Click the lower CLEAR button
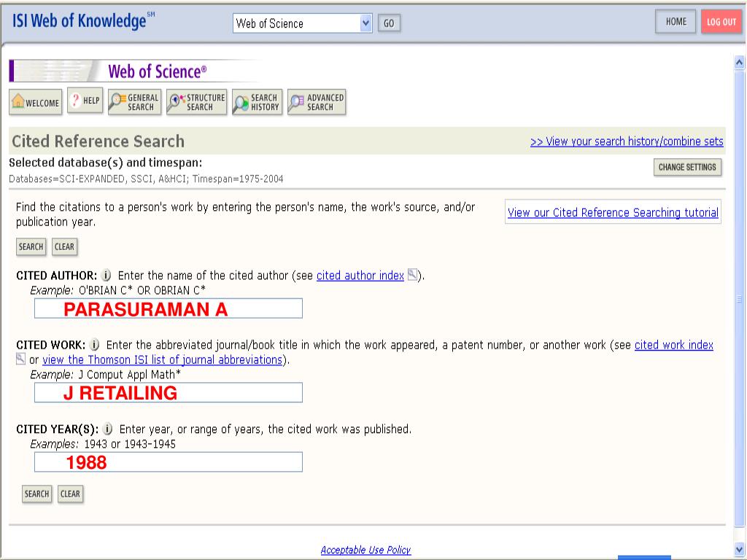Screen dimensions: 747x560 (70, 494)
